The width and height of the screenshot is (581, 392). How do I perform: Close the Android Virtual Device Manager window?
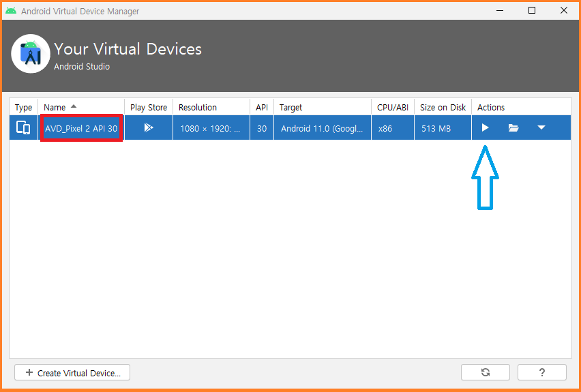563,10
